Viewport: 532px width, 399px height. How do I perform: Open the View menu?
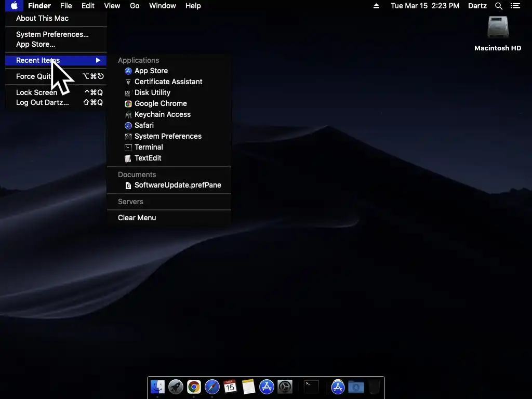(x=112, y=6)
